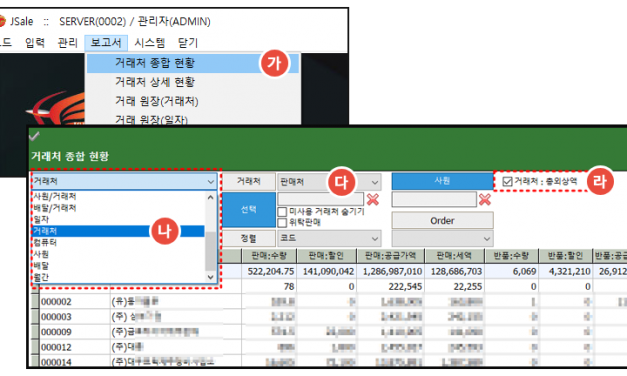This screenshot has height=376, width=627.
Task: Choose 사원 in dropdown list
Action: [118, 254]
